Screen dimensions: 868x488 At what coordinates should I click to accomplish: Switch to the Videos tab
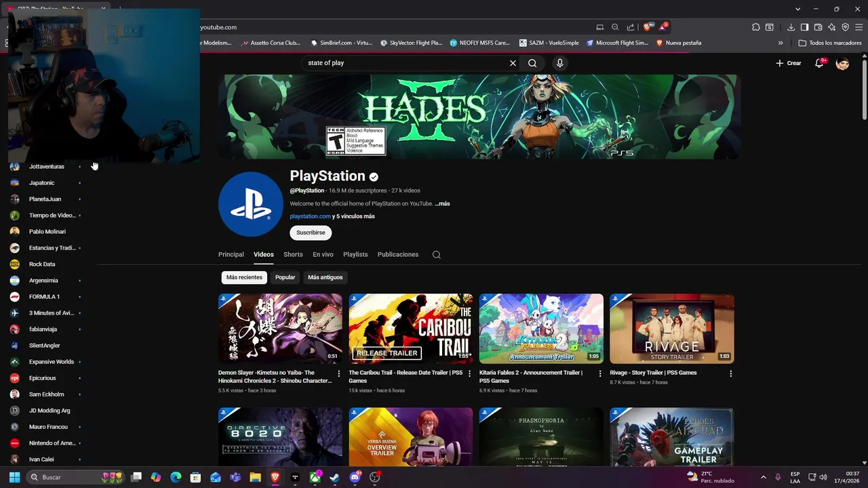[x=264, y=254]
